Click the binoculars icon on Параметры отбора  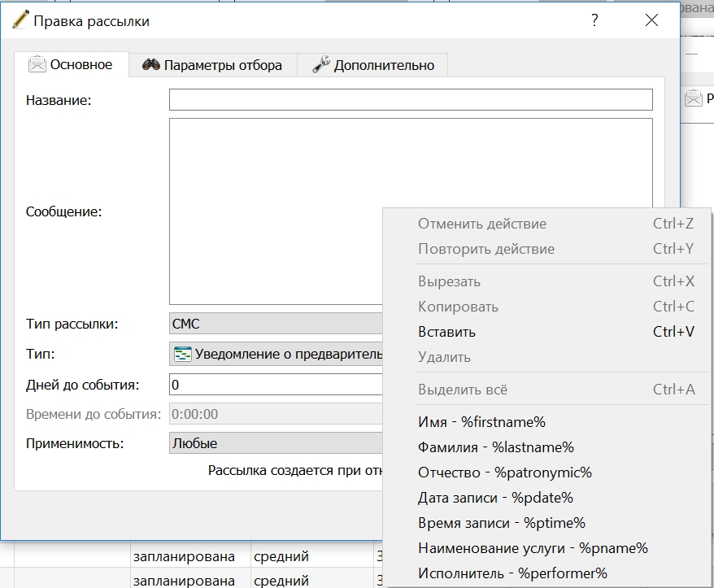point(150,65)
